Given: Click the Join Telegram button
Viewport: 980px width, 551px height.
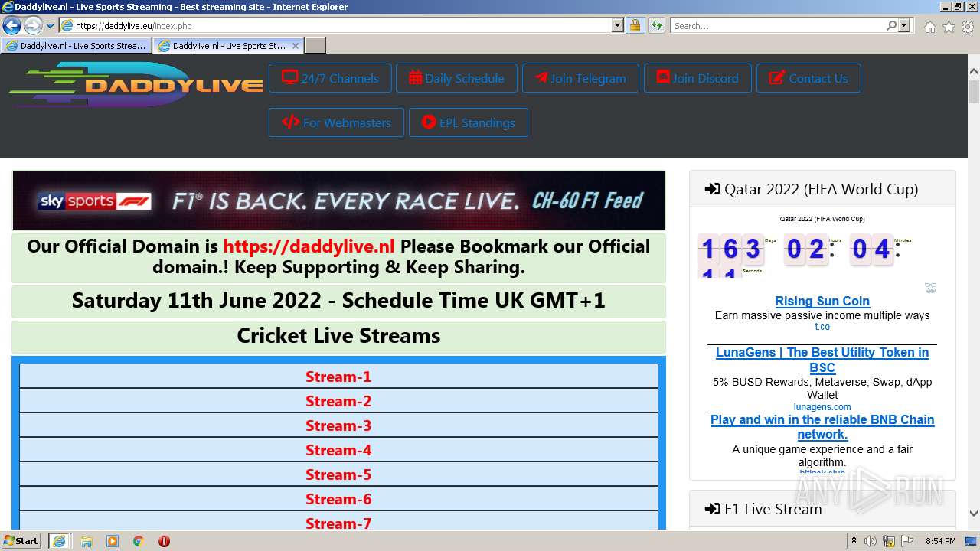Looking at the screenshot, I should point(580,78).
